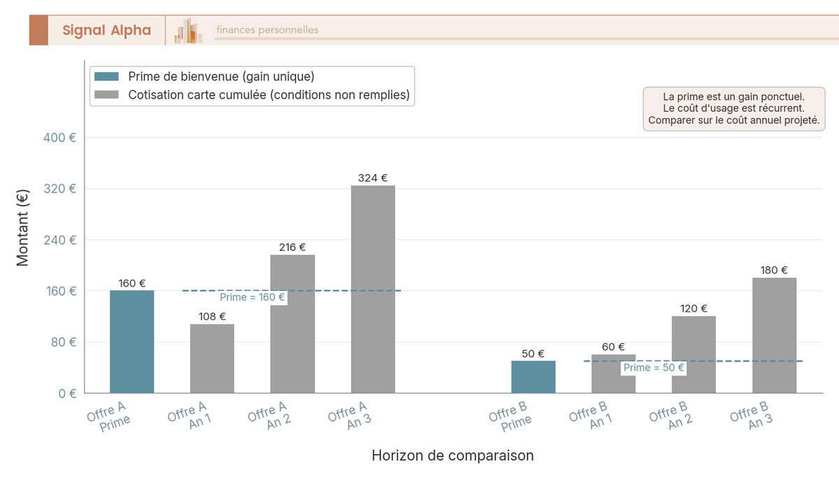Click the 120 € value label

[x=694, y=309]
